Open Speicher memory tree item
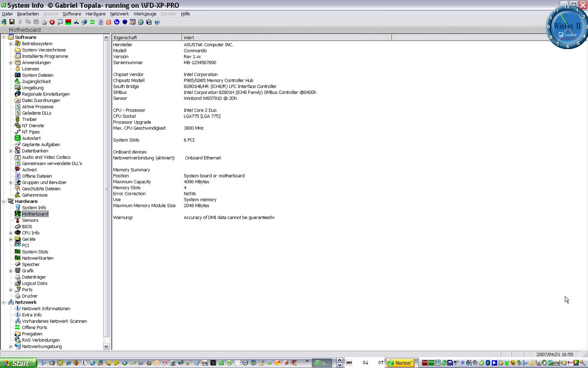Image resolution: width=588 pixels, height=368 pixels. pyautogui.click(x=31, y=265)
